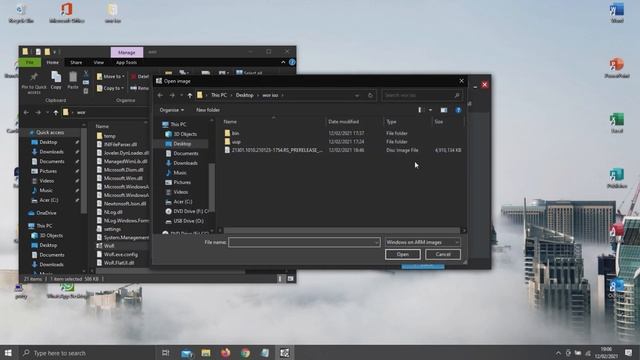Change view layout icon in Open image dialog

[x=420, y=110]
